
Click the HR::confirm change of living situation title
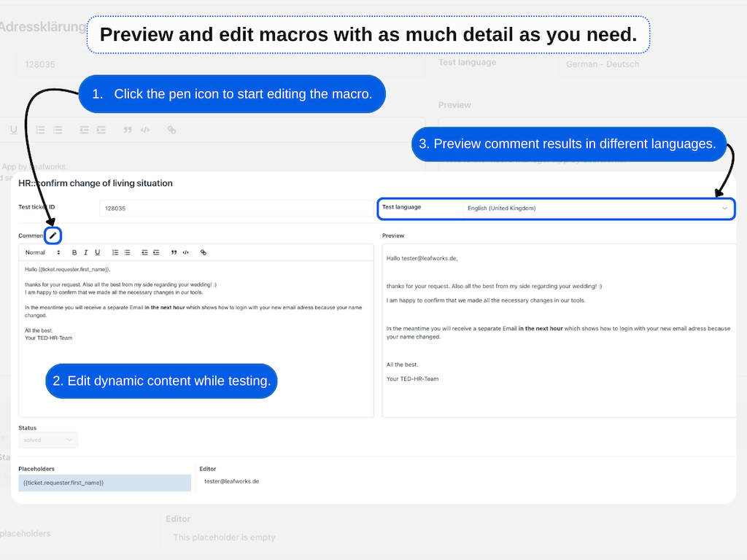(x=96, y=183)
